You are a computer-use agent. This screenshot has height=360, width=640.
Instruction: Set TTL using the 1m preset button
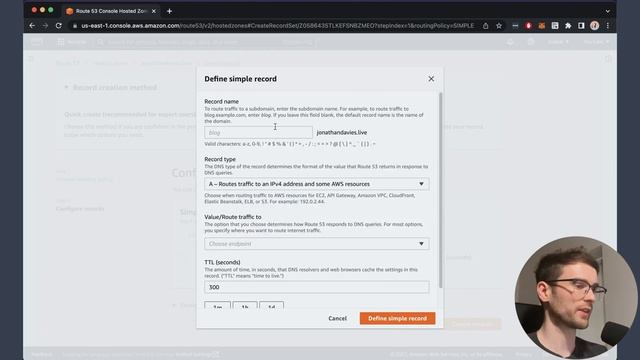click(218, 305)
